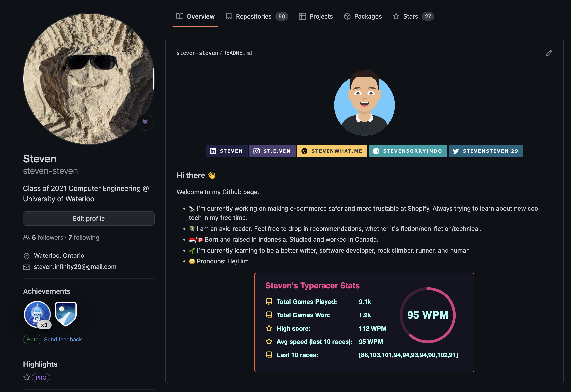The width and height of the screenshot is (571, 392).
Task: Click the Edit profile button
Action: tap(88, 218)
